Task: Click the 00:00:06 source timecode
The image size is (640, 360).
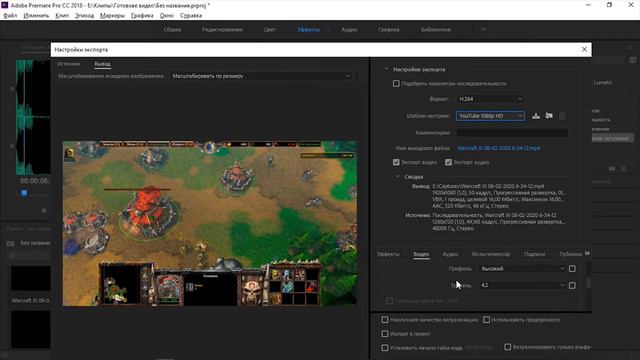Action: point(35,181)
